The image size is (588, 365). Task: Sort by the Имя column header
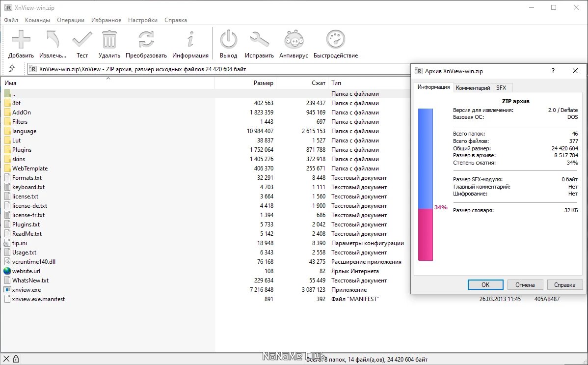coord(107,83)
